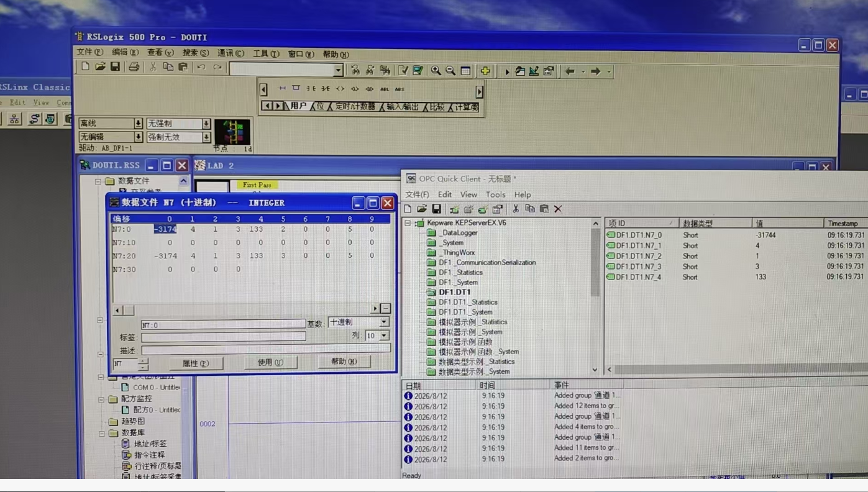Delete selection with OPC Quick Client X icon
The width and height of the screenshot is (868, 492).
tap(558, 209)
